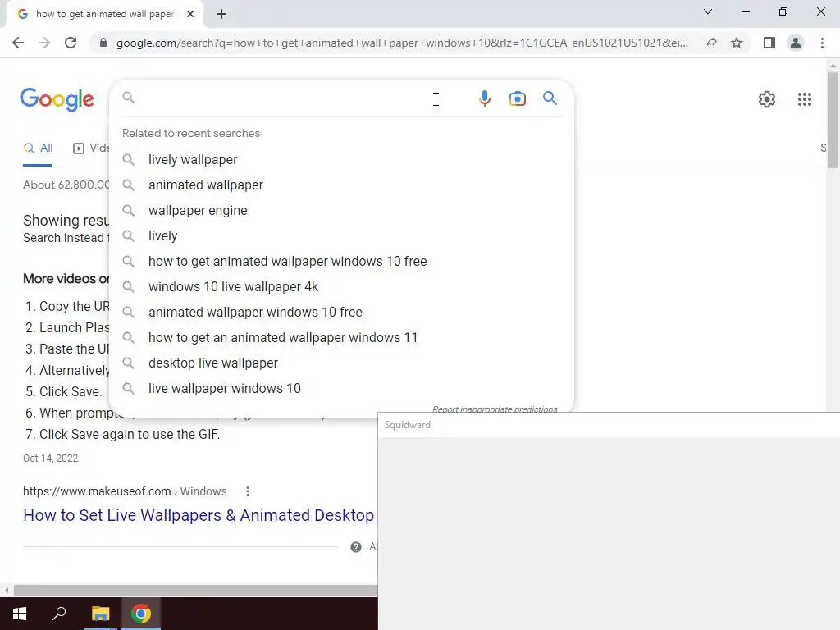Viewport: 840px width, 630px height.
Task: Open Chrome three-dot menu
Action: click(x=822, y=43)
